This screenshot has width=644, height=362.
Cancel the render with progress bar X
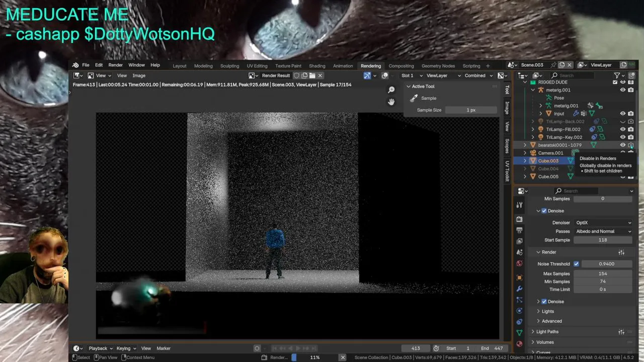[x=343, y=357]
